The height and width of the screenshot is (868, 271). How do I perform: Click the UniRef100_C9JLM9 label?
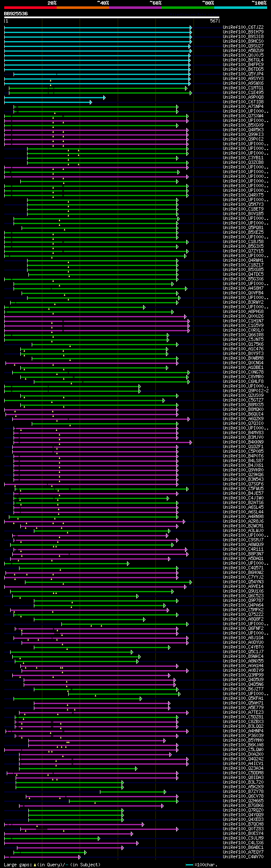[x=243, y=838]
